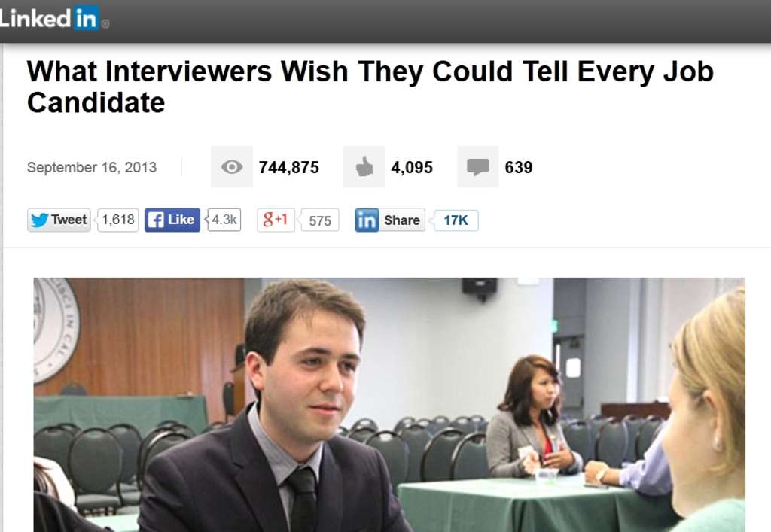Share the article on LinkedIn
This screenshot has width=771, height=532.
click(x=390, y=220)
